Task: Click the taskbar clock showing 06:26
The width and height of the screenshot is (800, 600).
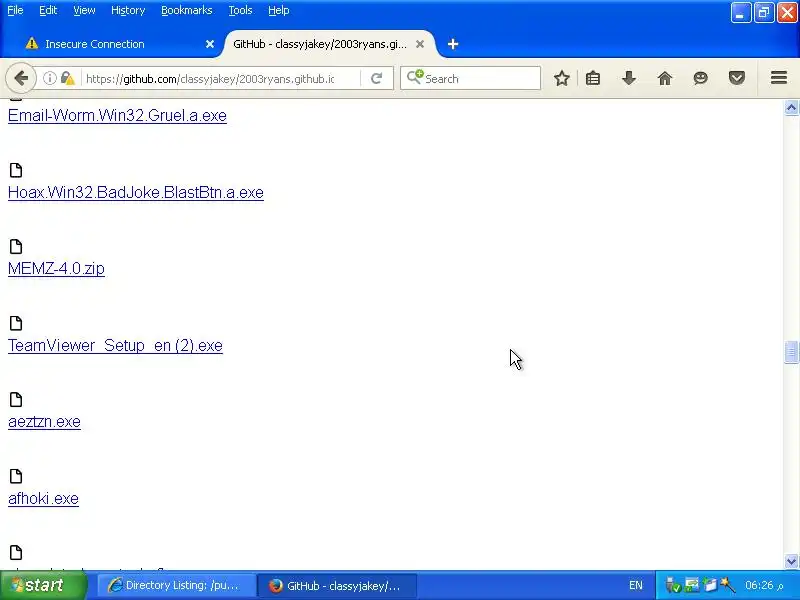Action: pyautogui.click(x=763, y=586)
